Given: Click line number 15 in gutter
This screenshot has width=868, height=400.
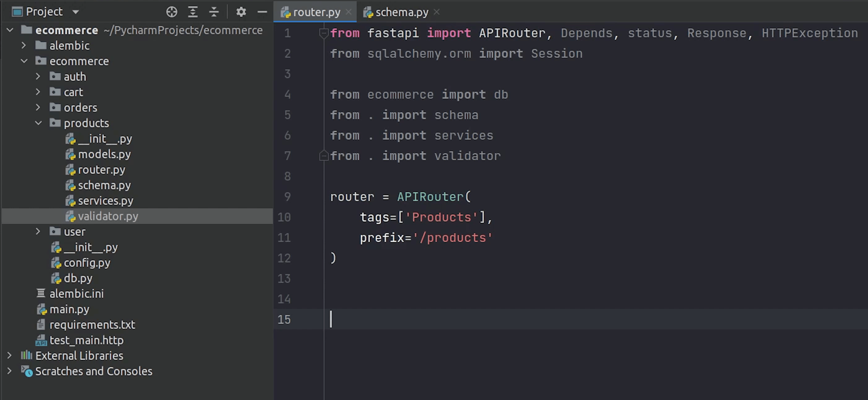Looking at the screenshot, I should [x=284, y=319].
